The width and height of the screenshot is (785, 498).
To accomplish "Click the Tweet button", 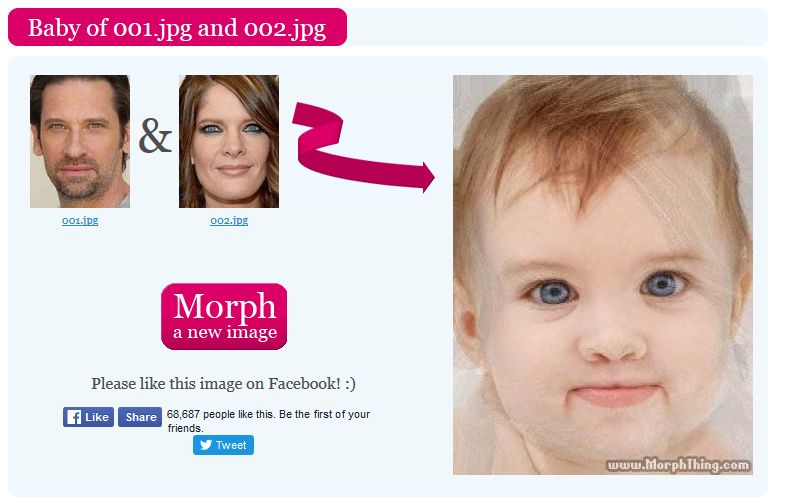I will [223, 445].
